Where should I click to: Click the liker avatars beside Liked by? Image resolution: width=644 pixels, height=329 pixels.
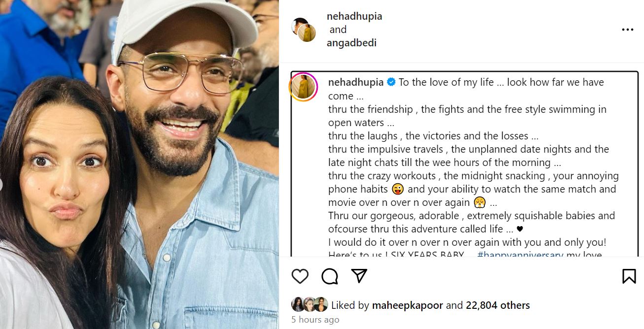309,305
